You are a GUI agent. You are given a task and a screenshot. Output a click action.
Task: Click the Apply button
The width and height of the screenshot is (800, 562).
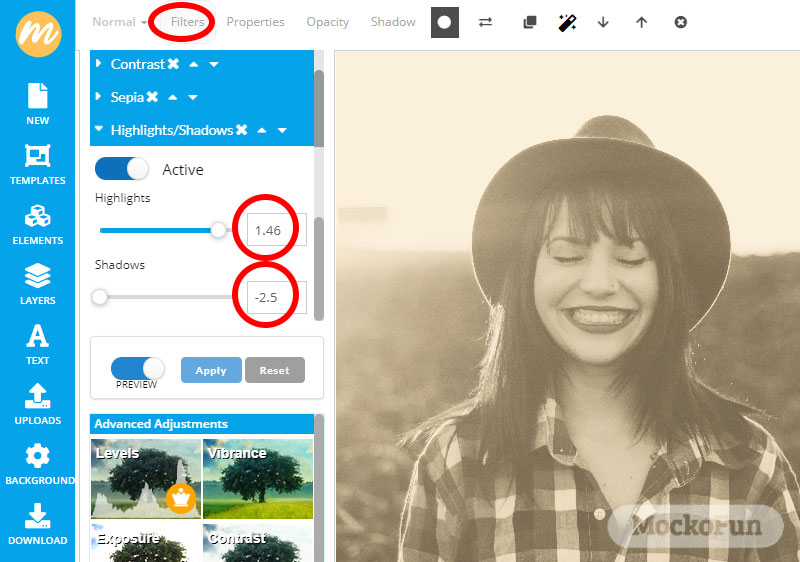point(211,370)
